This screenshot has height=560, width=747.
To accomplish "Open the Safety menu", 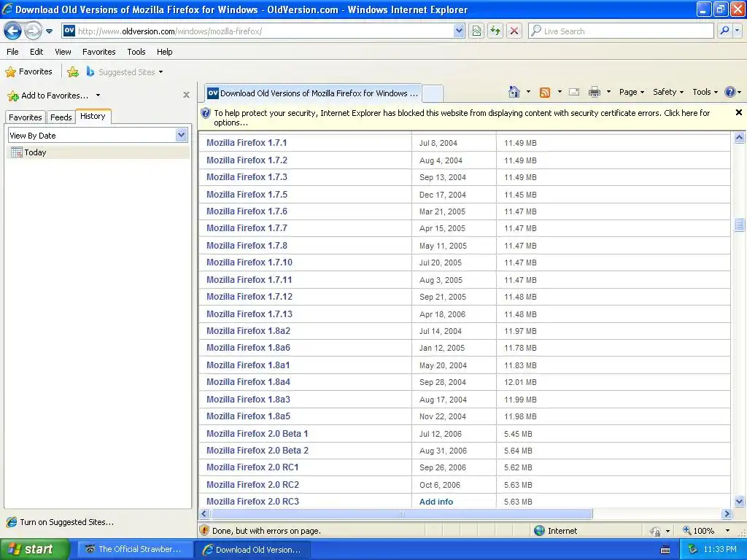I will click(668, 93).
